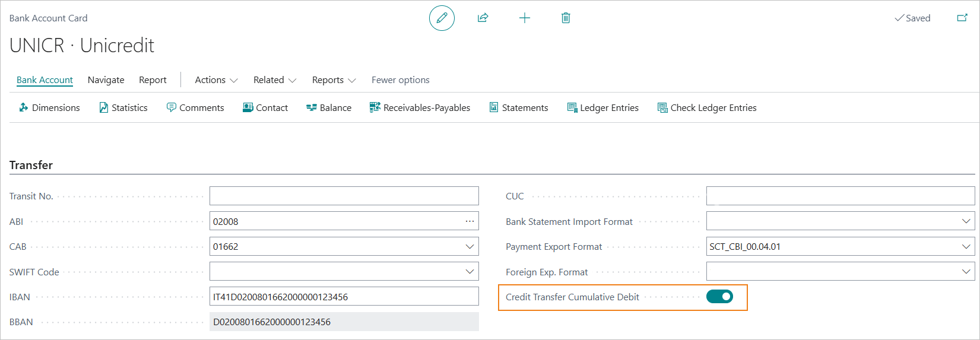Open the CAB field dropdown

pyautogui.click(x=470, y=246)
